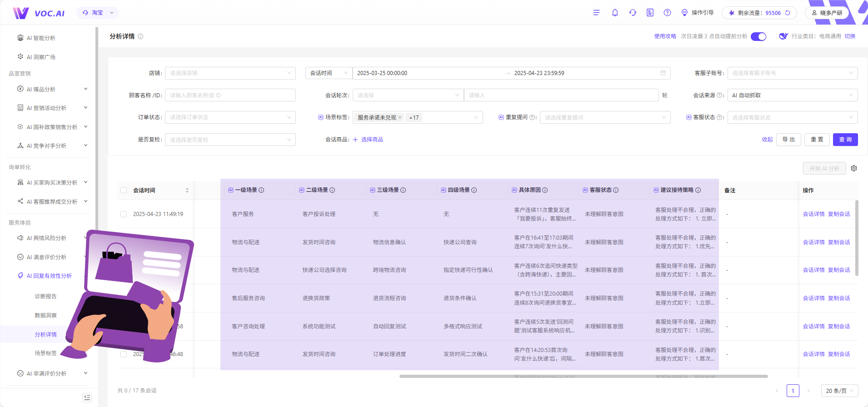Screen dimensions: 868x407
Task: Click info icon next to 具体原因
Action: point(545,190)
